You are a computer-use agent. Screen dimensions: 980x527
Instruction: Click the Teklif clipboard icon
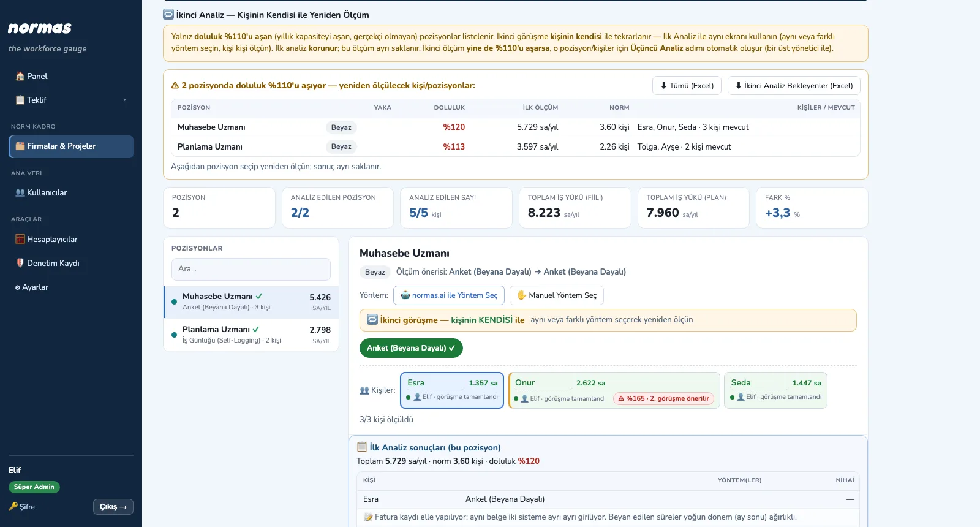[x=20, y=100]
